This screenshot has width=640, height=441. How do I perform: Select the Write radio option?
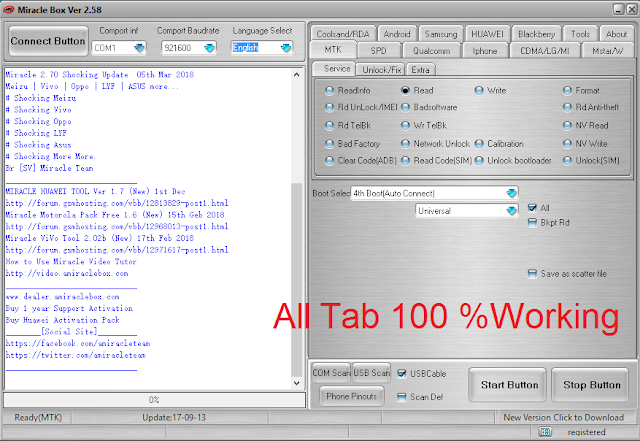[479, 91]
